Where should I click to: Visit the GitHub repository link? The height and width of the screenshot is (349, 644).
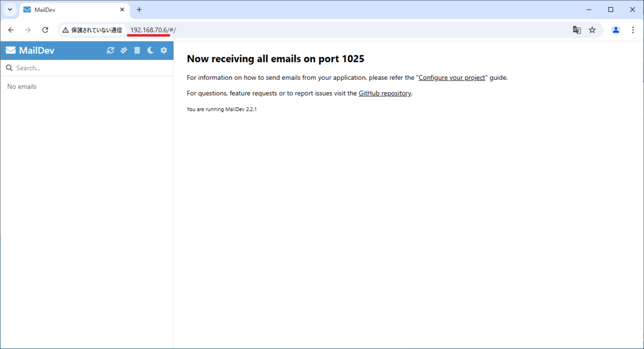click(385, 93)
